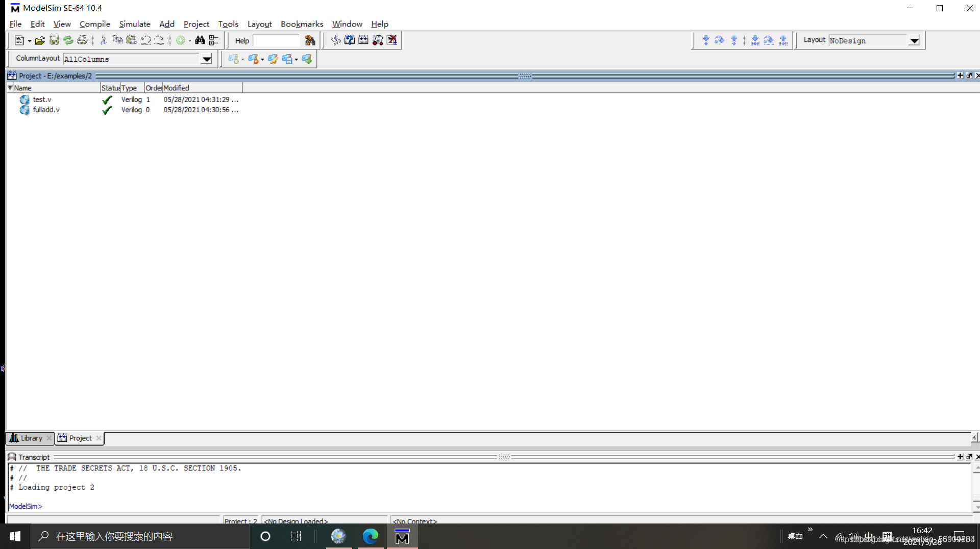Click the Help search binoculars icon

click(310, 40)
